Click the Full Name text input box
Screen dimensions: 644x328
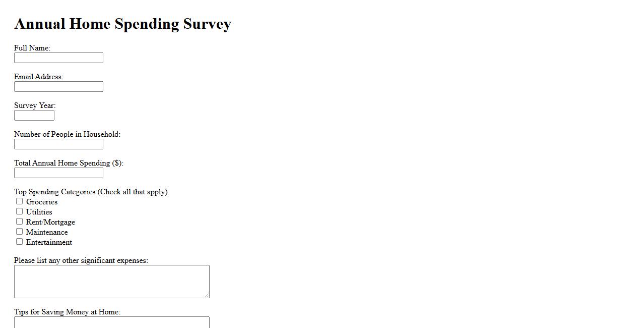click(58, 58)
